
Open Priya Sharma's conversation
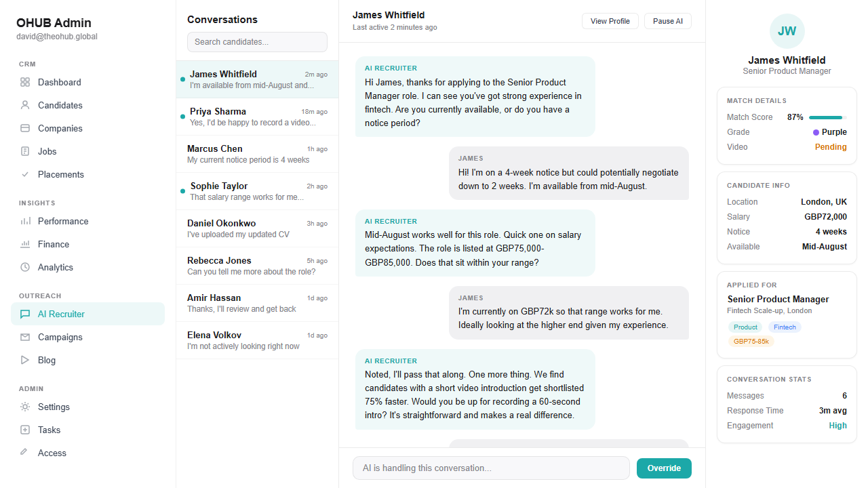click(x=257, y=117)
